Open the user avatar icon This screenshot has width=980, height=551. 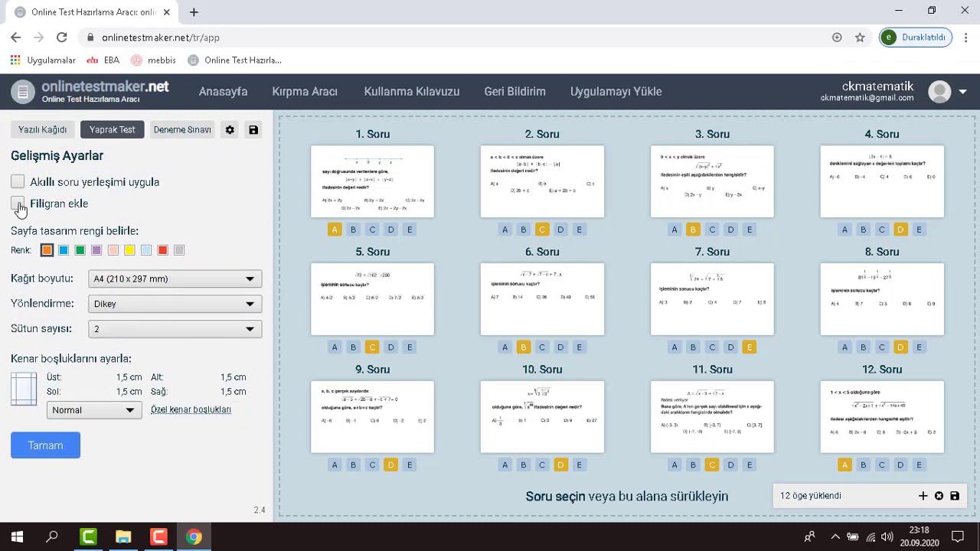(939, 92)
